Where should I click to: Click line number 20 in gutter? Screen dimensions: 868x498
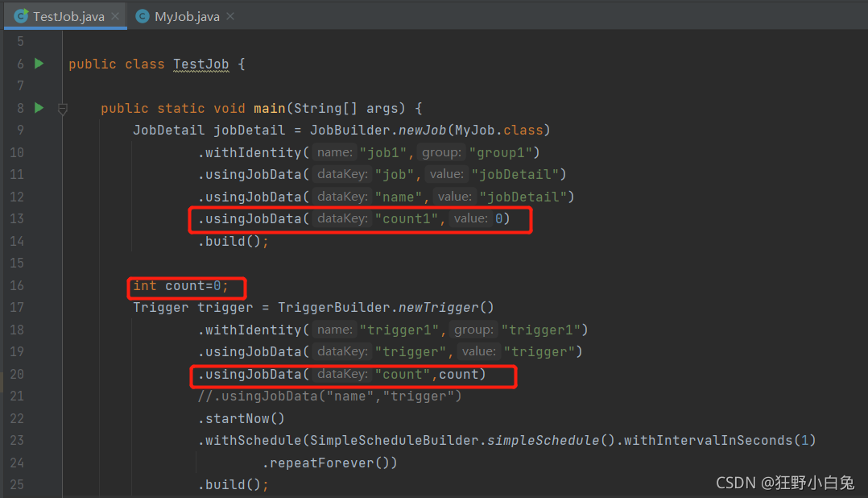pyautogui.click(x=17, y=375)
